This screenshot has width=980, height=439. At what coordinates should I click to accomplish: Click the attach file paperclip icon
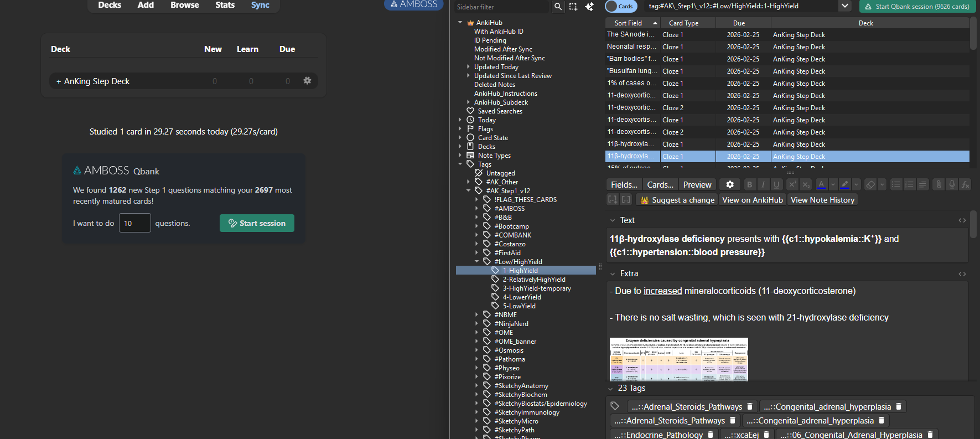(938, 185)
